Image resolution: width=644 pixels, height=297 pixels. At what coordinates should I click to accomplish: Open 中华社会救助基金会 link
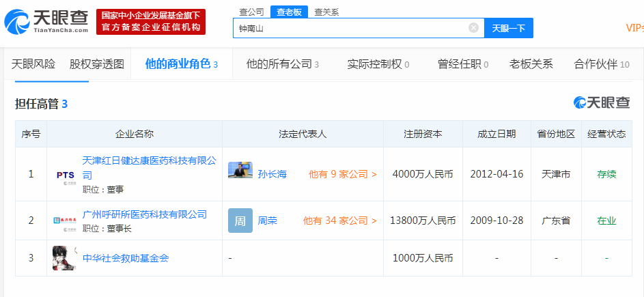(x=126, y=258)
